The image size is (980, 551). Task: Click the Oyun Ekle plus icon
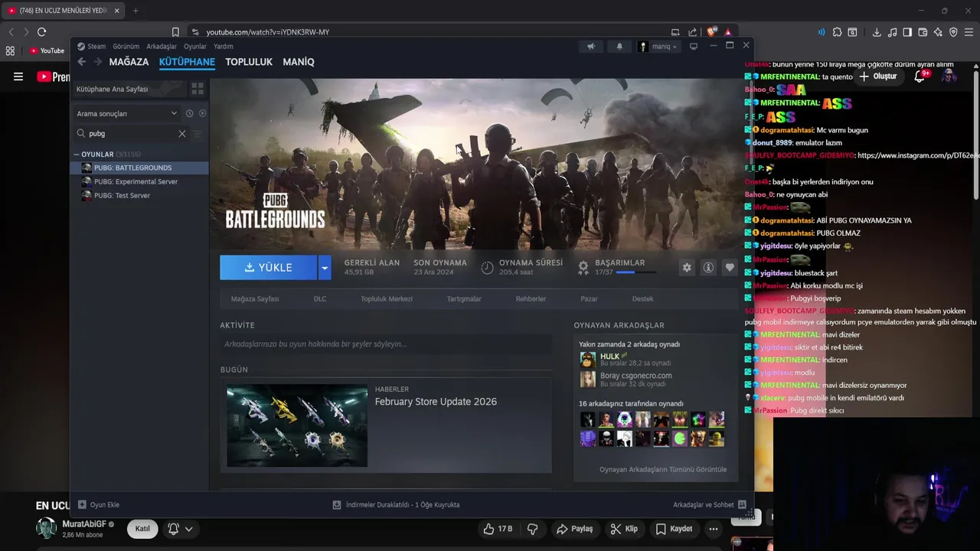[82, 504]
